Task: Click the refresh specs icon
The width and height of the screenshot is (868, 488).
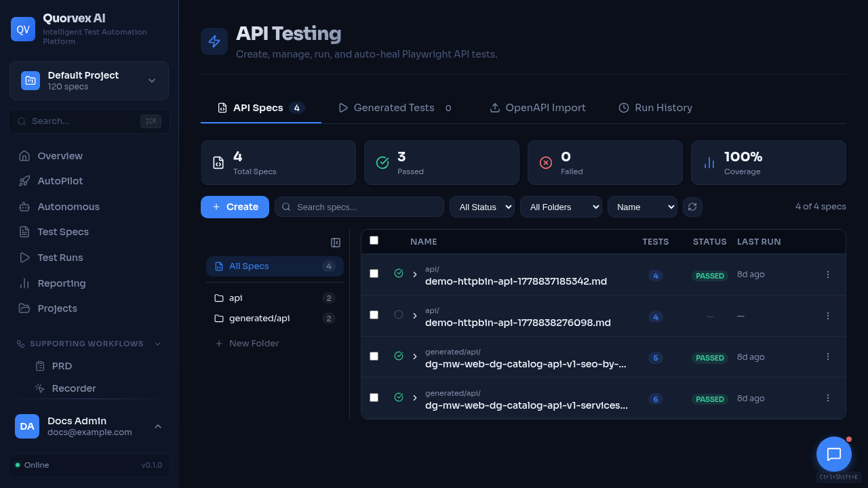Action: click(x=692, y=207)
